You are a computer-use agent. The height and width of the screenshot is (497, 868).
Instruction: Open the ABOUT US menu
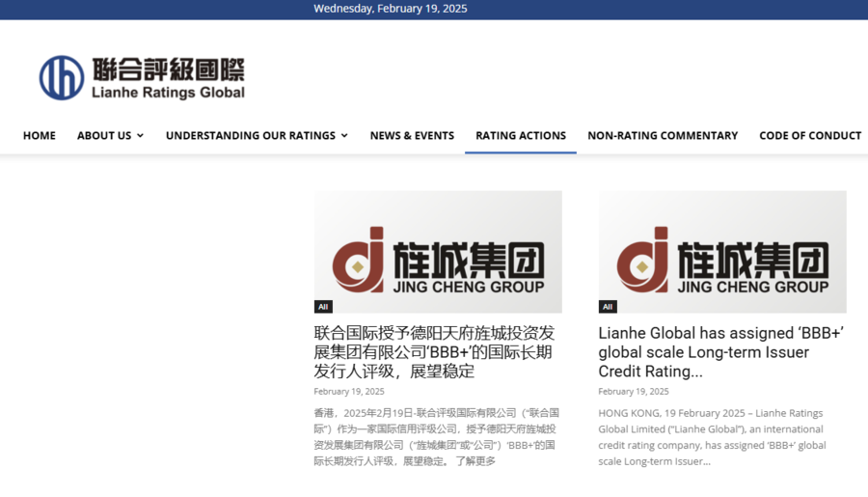[x=104, y=136]
